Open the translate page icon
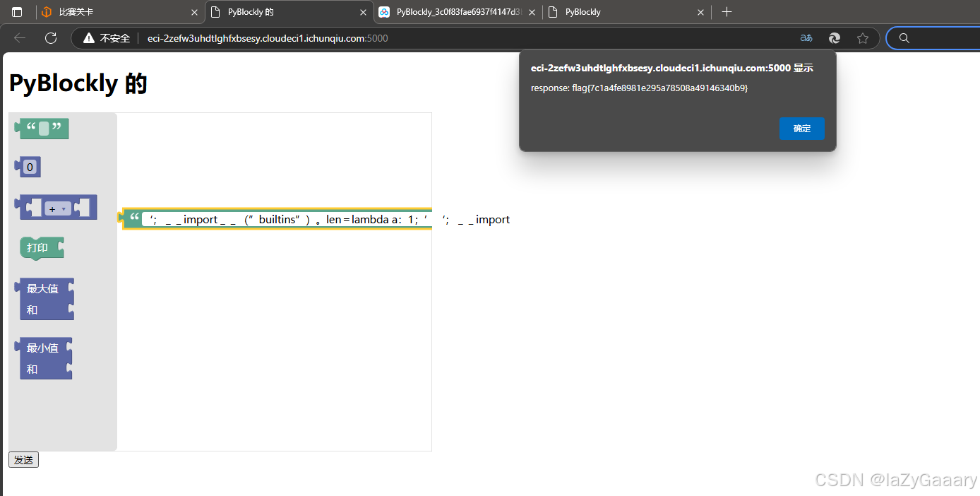980x496 pixels. point(806,38)
